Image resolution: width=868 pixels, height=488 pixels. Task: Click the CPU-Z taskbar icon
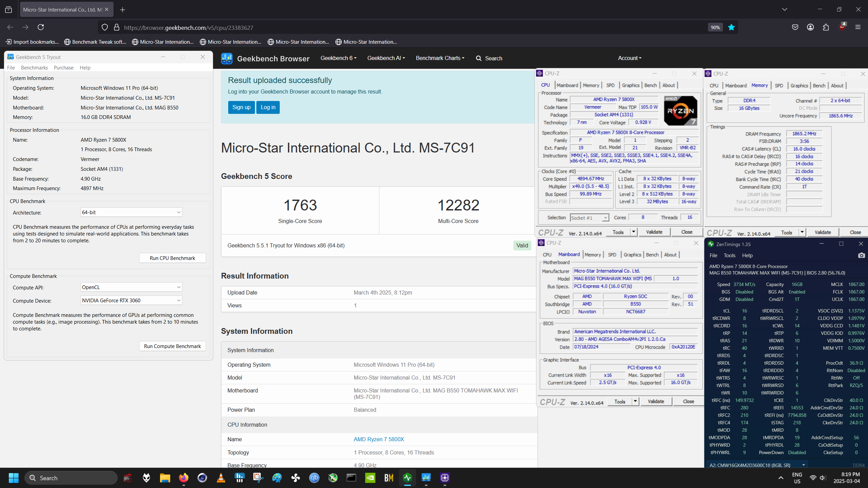[x=445, y=478]
